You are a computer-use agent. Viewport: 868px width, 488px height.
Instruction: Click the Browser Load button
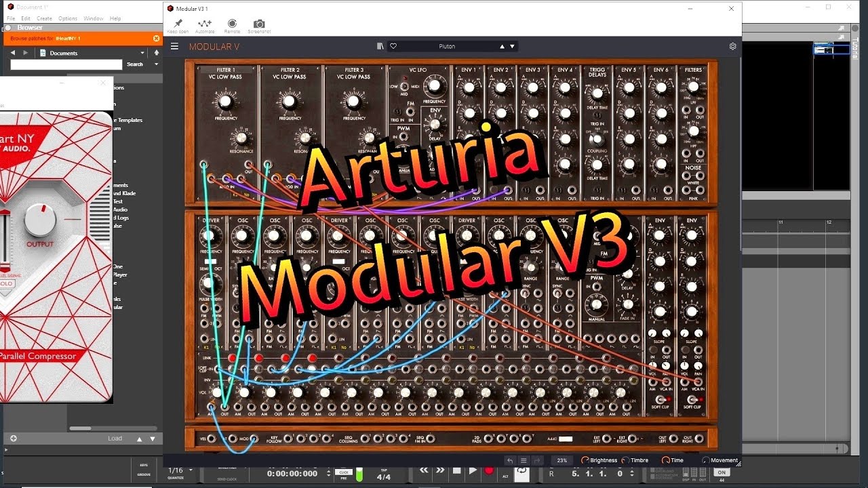[115, 439]
